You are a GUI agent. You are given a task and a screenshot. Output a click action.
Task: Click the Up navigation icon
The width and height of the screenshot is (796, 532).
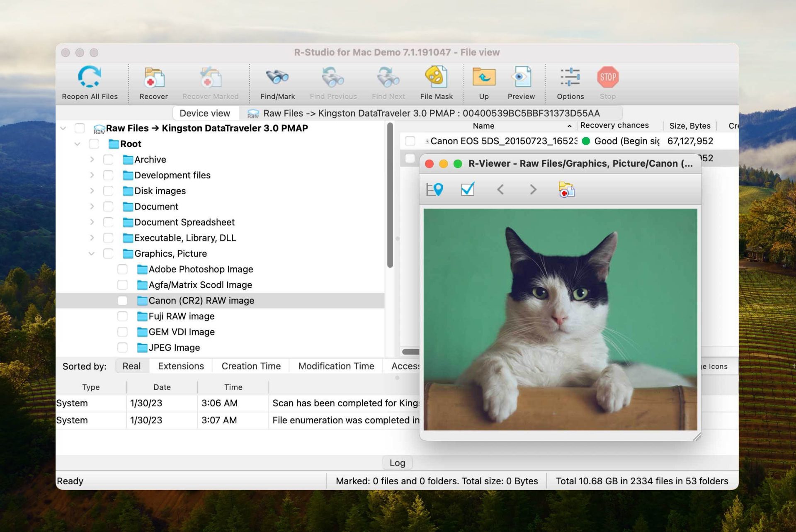(x=483, y=77)
